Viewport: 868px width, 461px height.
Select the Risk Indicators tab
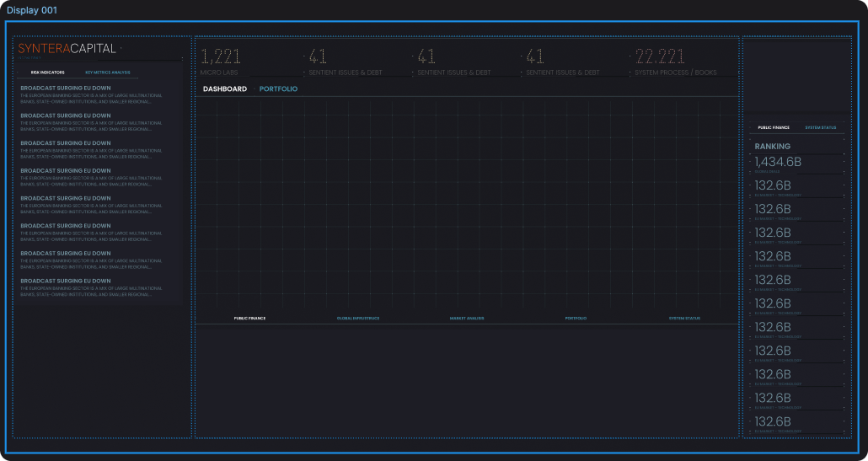point(48,72)
